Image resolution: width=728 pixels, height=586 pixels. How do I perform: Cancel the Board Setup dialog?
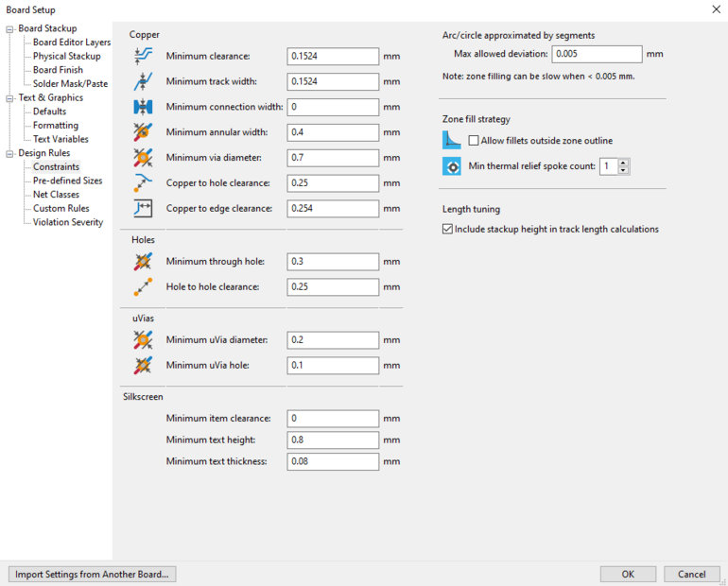coord(691,574)
